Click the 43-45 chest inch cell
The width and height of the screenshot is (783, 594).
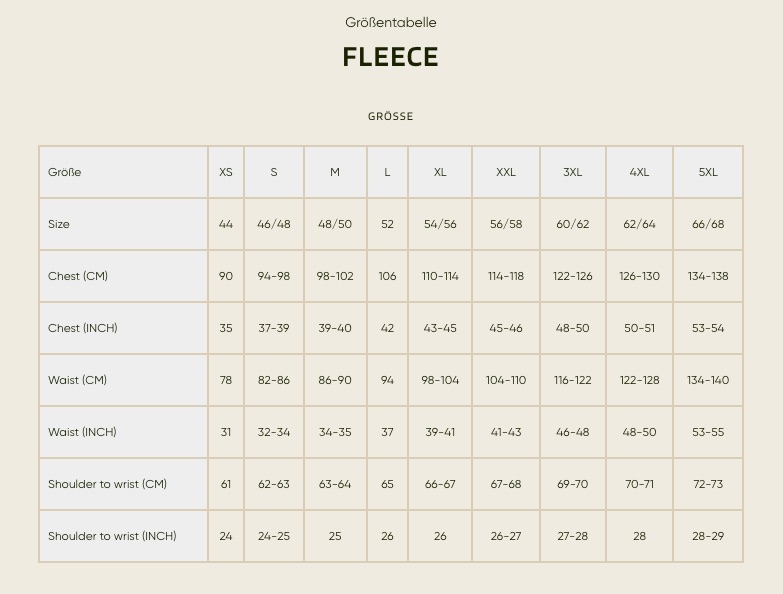440,328
